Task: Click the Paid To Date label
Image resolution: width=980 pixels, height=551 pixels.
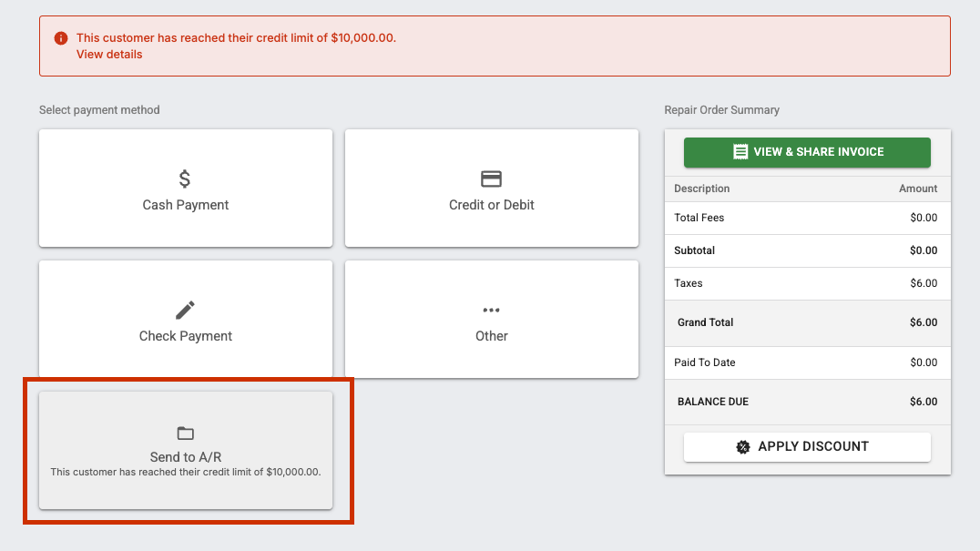Action: [704, 363]
